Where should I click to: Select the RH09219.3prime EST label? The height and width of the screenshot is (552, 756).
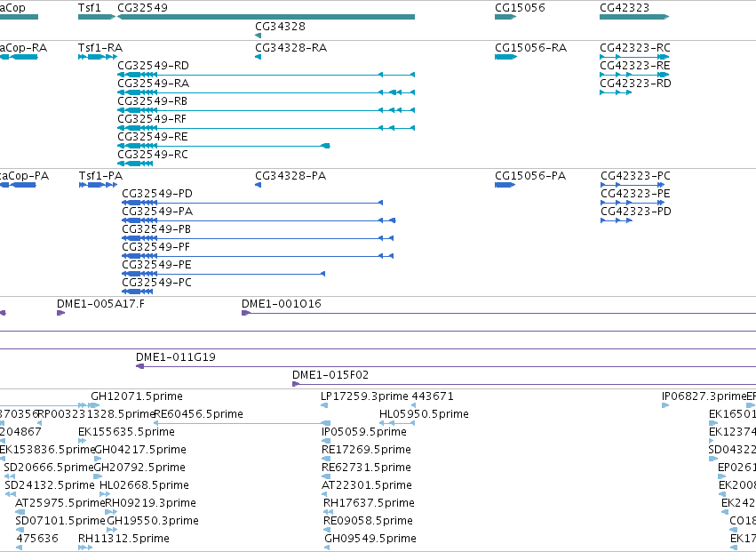[150, 503]
